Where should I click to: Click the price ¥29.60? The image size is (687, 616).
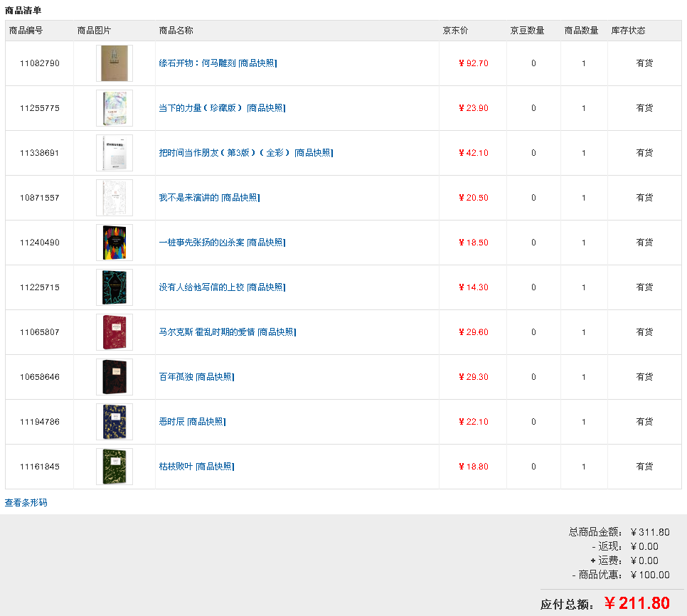pyautogui.click(x=473, y=332)
